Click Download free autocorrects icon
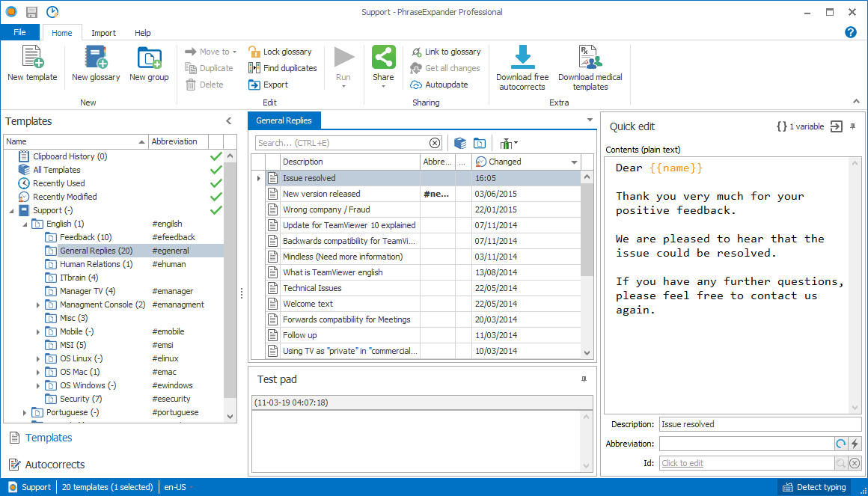 522,58
